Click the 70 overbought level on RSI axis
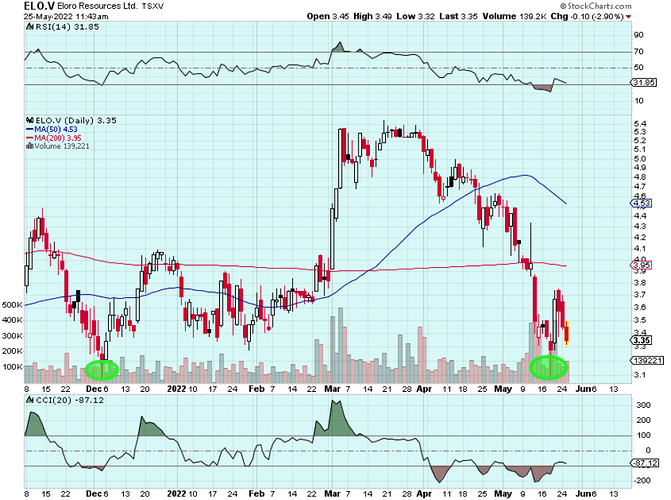Viewport: 671px width, 500px height. click(x=638, y=51)
